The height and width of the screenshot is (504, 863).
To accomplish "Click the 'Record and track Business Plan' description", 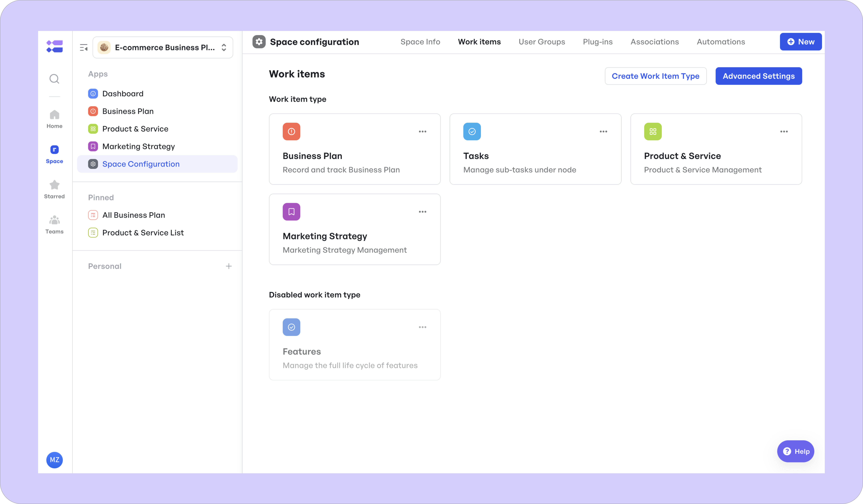I will pyautogui.click(x=341, y=170).
